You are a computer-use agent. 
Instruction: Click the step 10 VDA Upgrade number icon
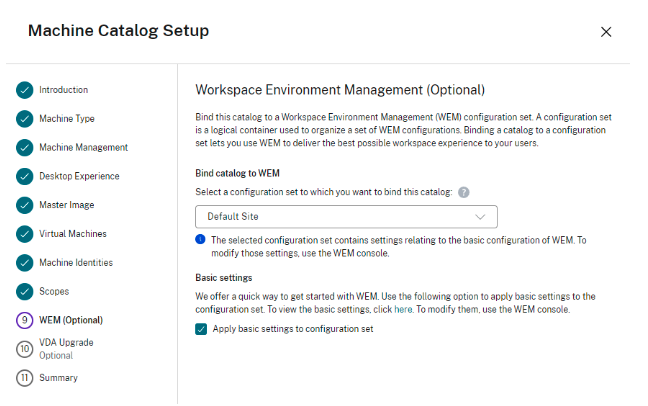(24, 348)
